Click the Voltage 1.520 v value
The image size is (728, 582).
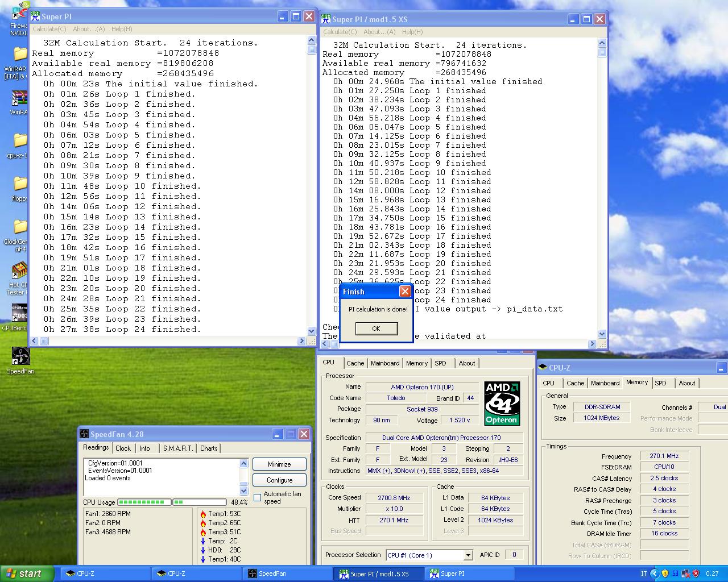pos(460,421)
